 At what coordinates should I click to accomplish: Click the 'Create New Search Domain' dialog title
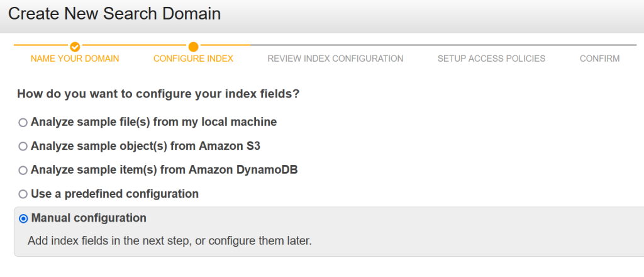pos(114,14)
